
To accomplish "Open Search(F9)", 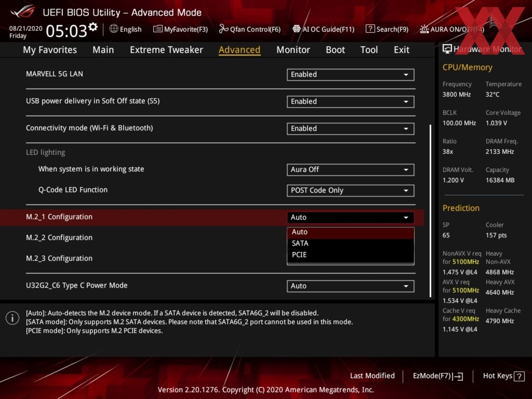I will [387, 29].
